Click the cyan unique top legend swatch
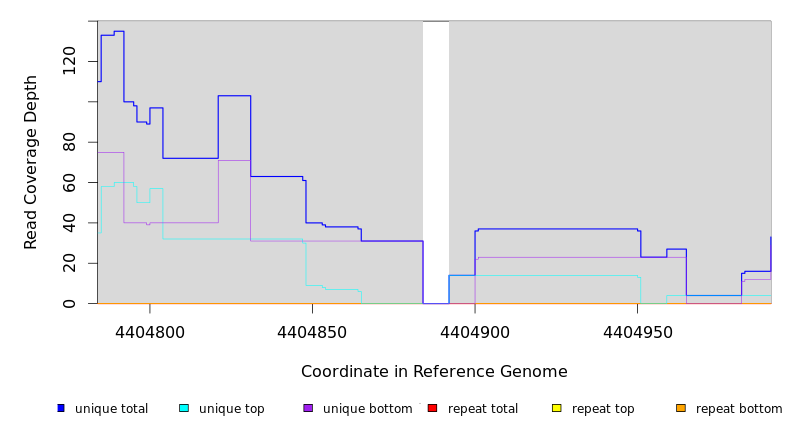Screen dimensions: 792x432 pyautogui.click(x=184, y=408)
